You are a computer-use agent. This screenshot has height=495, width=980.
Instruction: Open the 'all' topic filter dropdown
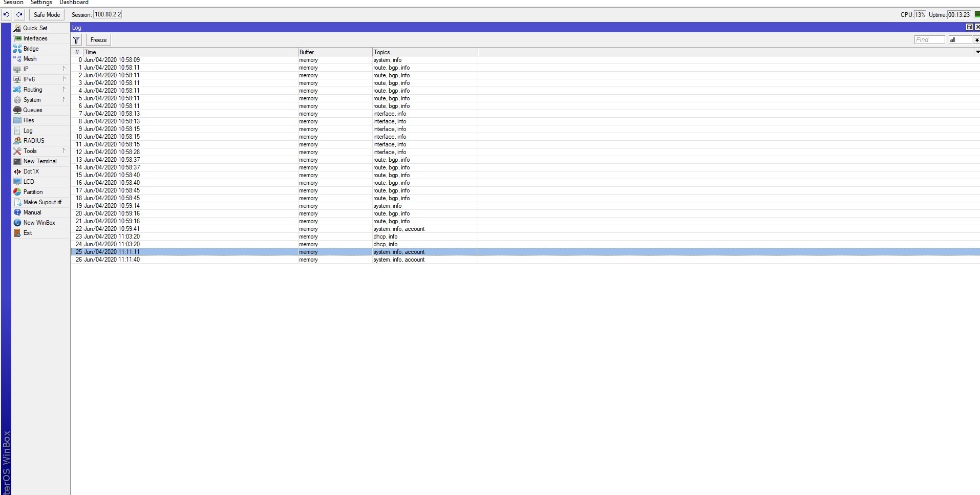pos(976,40)
